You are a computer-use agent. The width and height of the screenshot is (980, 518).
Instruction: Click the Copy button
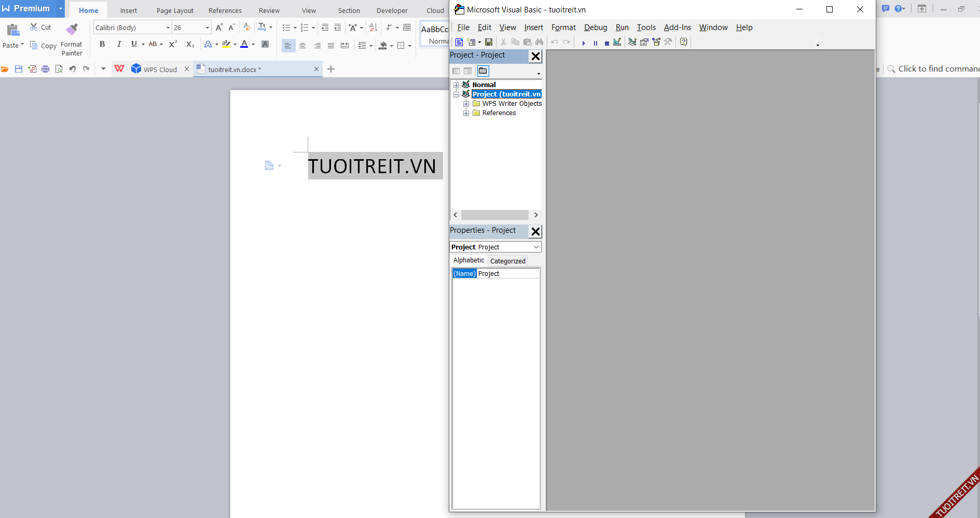[x=44, y=46]
